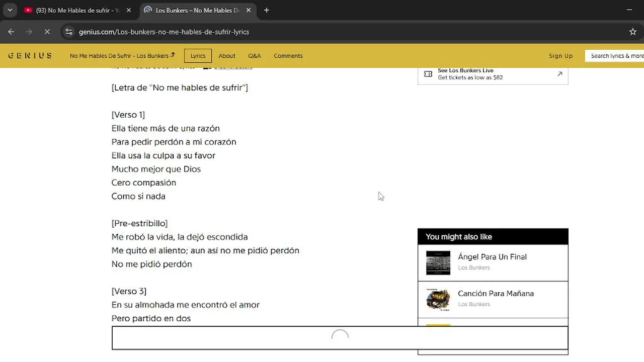
Task: Click song title No Me Hables De Sufrir header
Action: click(x=122, y=56)
